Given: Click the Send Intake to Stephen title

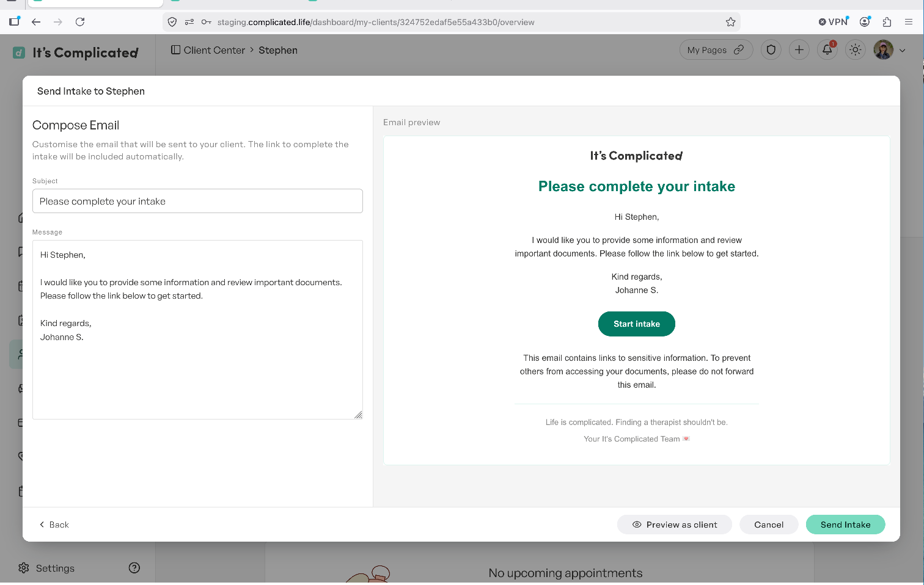Looking at the screenshot, I should [91, 91].
